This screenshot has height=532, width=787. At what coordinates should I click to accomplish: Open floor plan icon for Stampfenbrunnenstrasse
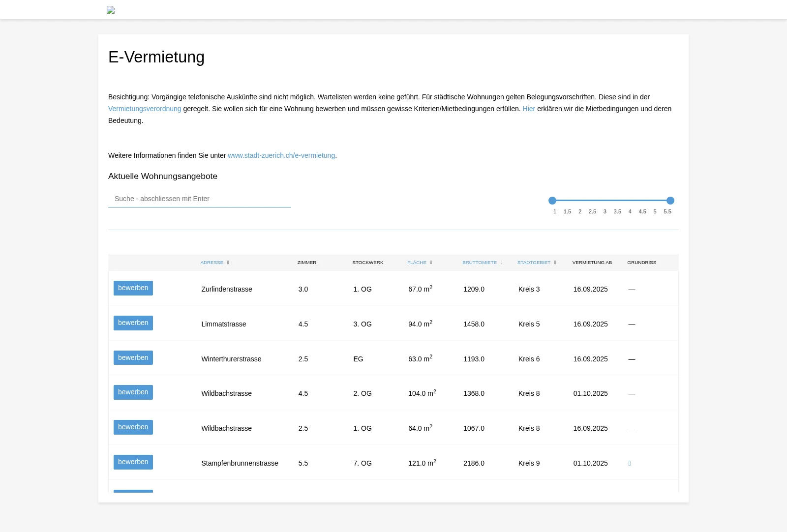click(x=630, y=463)
